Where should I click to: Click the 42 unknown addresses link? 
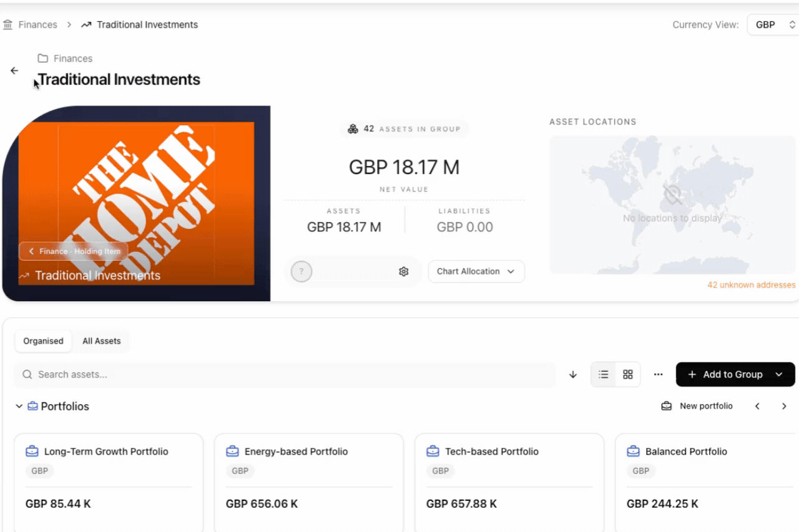(x=751, y=285)
